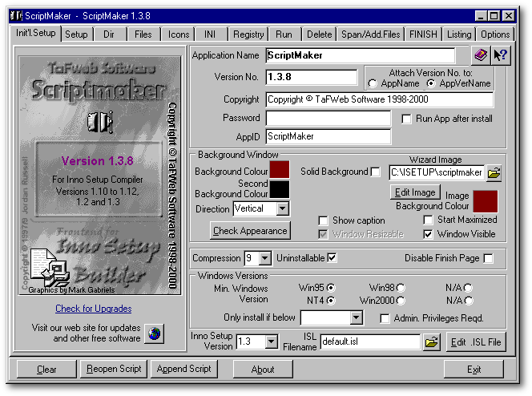Expand the Compression level dropdown
532x396 pixels.
pyautogui.click(x=265, y=258)
